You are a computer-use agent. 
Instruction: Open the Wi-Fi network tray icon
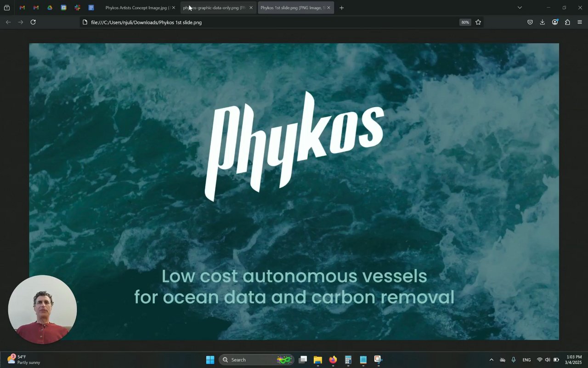pos(540,360)
